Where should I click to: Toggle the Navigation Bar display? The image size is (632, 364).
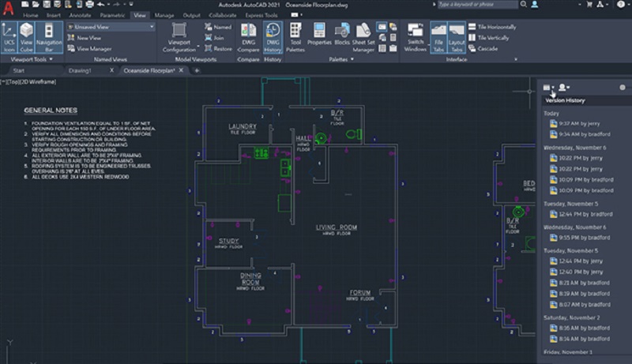49,37
